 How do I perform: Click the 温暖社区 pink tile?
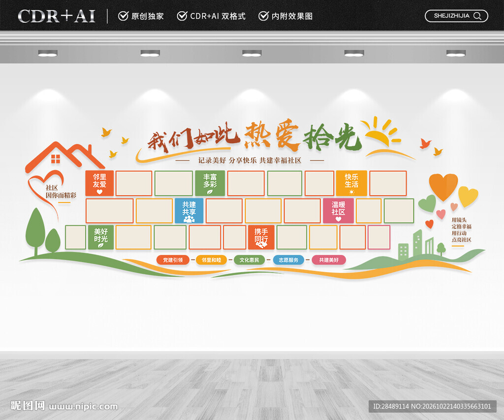click(338, 211)
